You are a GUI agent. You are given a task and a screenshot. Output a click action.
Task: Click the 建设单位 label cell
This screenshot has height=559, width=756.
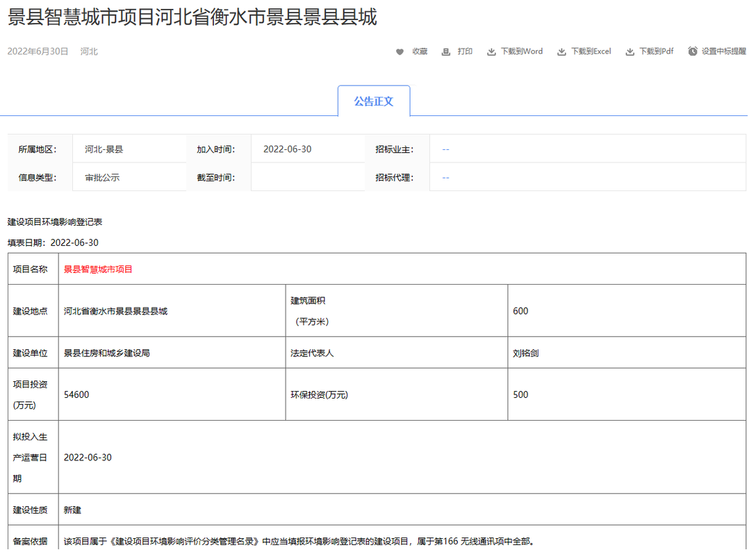[33, 353]
